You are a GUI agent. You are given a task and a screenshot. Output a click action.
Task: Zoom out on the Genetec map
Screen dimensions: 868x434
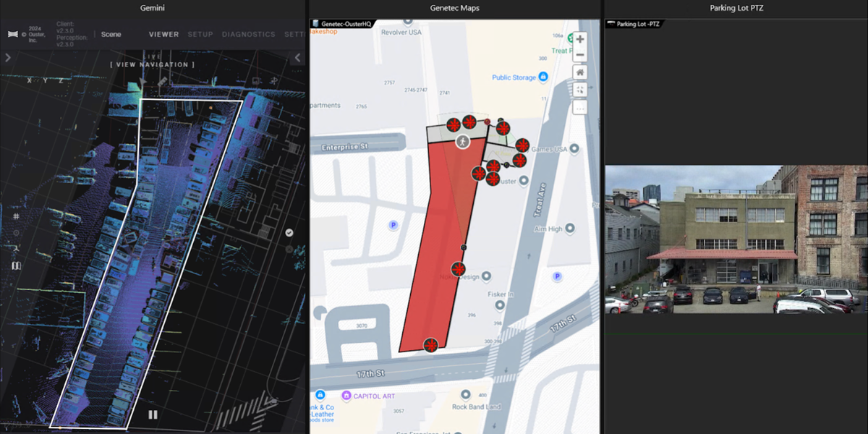pos(579,54)
